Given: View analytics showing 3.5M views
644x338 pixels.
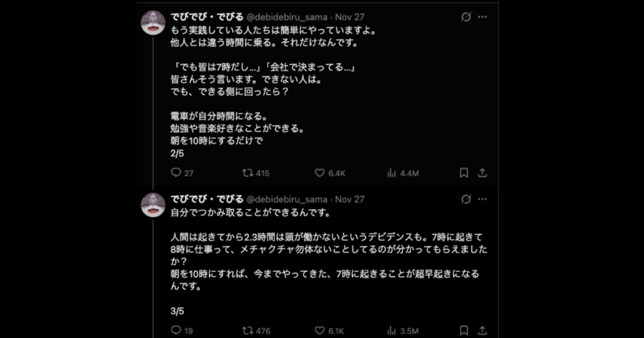Looking at the screenshot, I should click(x=391, y=330).
